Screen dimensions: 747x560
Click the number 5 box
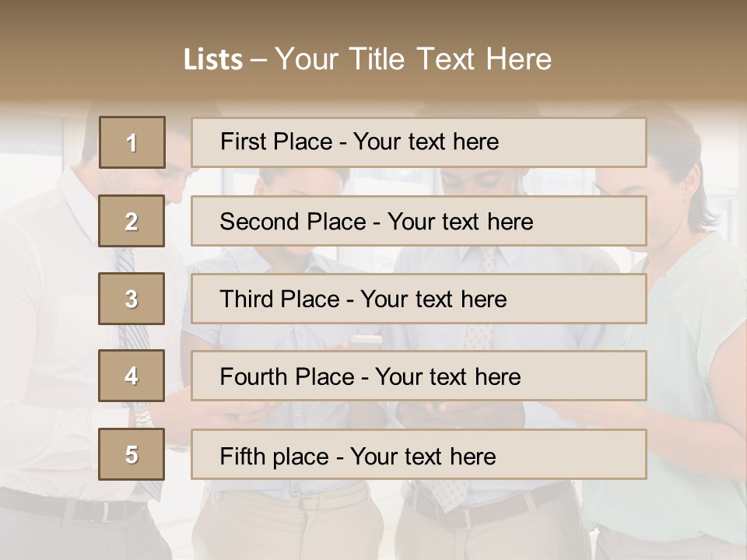[132, 454]
